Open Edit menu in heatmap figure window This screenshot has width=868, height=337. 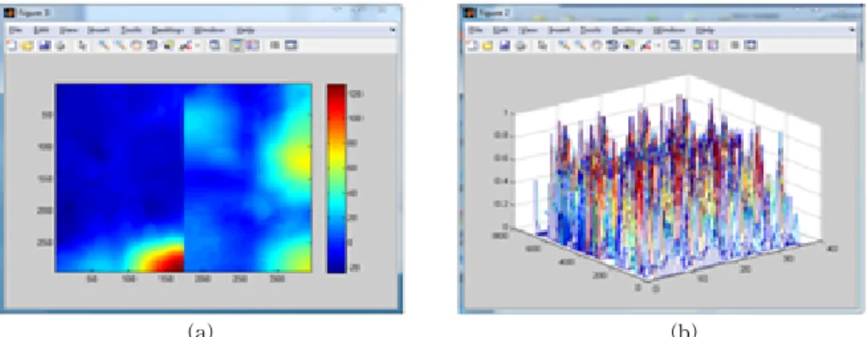pyautogui.click(x=42, y=30)
